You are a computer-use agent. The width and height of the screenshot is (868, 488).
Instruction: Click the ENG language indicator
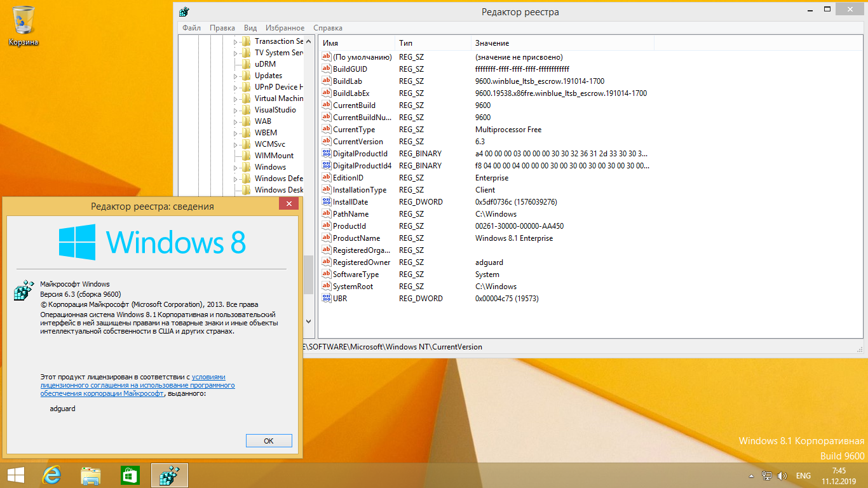803,476
